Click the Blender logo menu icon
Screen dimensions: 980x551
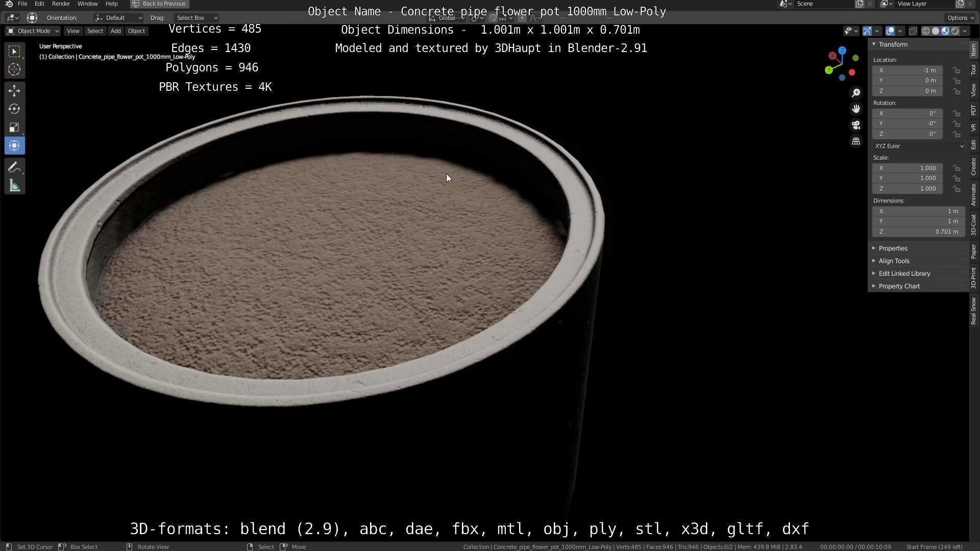[x=9, y=4]
